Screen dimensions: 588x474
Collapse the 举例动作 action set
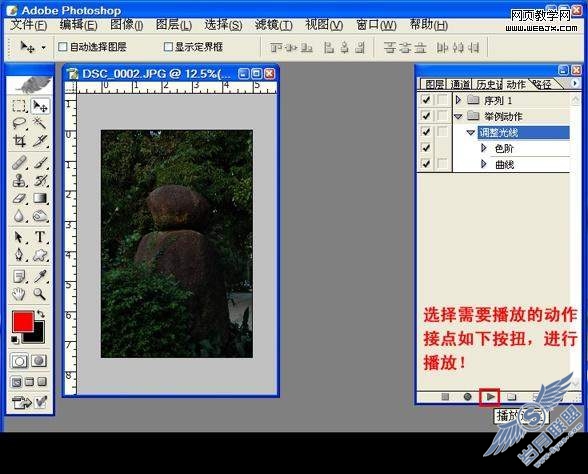(458, 116)
